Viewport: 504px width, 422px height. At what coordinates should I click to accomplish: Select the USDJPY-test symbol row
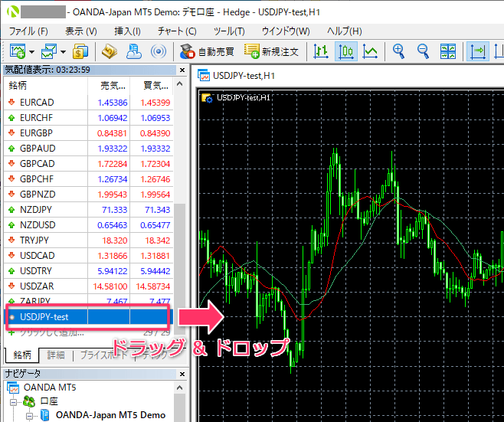(x=88, y=317)
